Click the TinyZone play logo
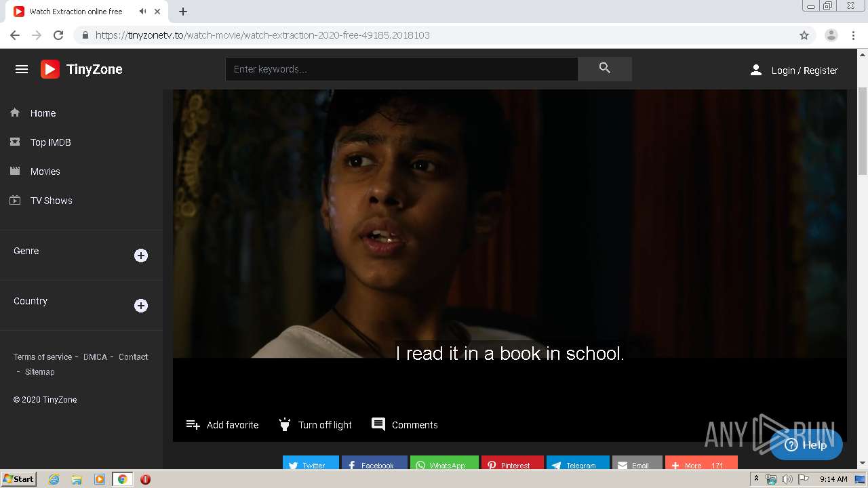This screenshot has width=868, height=488. (x=50, y=69)
